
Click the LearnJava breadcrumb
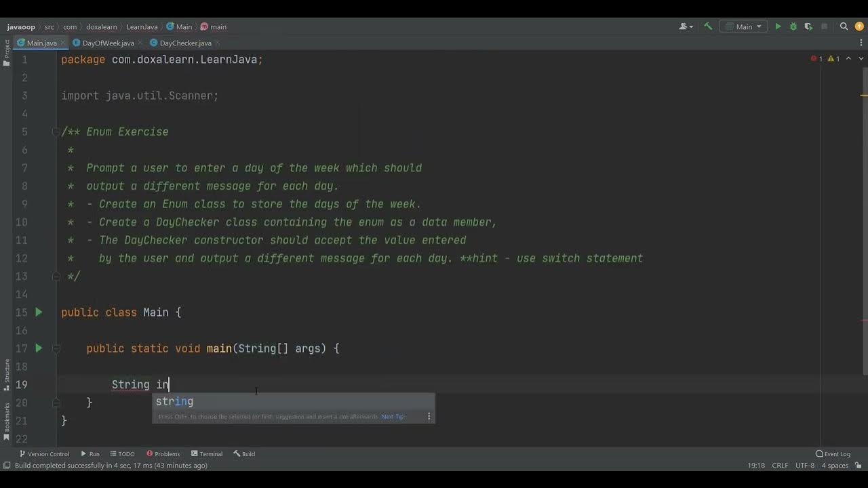[142, 26]
